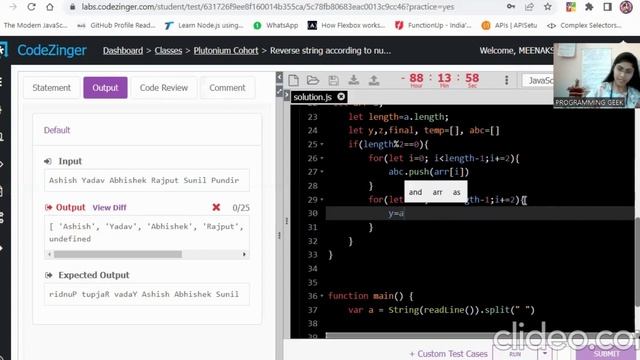Reload the page with browser refresh icon

(x=31, y=7)
